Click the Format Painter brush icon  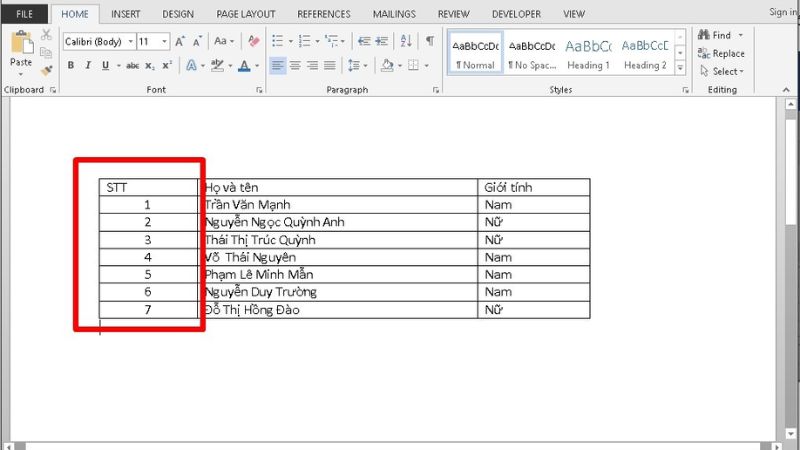[x=46, y=66]
